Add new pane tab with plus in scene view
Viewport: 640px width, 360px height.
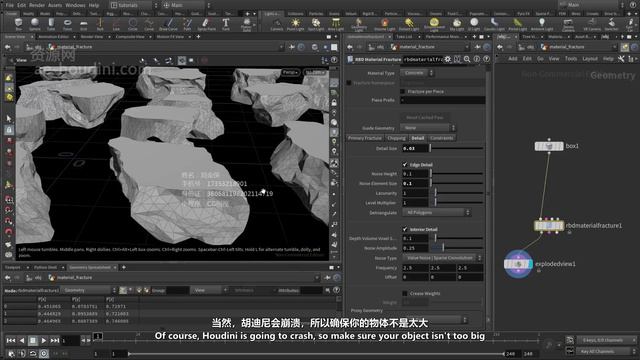click(198, 37)
